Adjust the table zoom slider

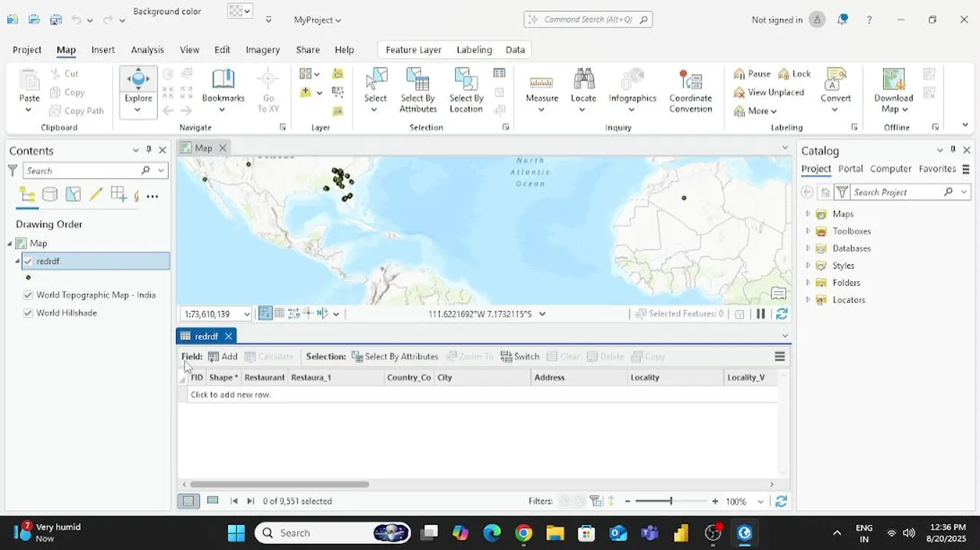(x=671, y=501)
